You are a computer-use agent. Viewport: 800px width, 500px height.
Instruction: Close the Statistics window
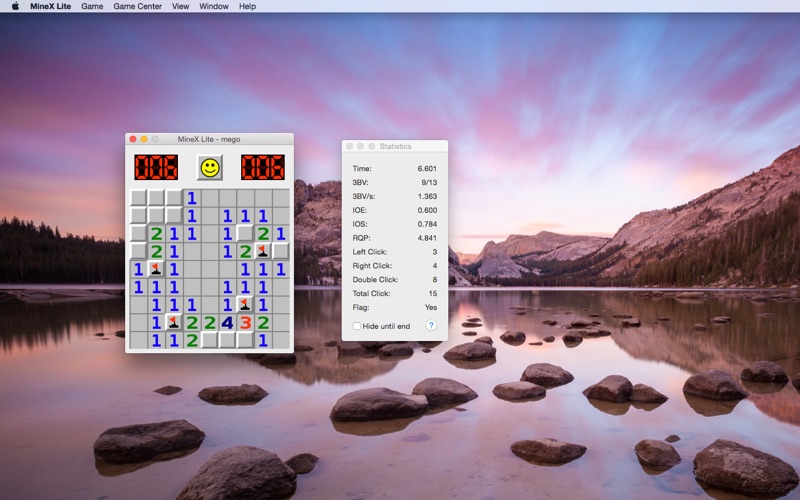tap(350, 146)
